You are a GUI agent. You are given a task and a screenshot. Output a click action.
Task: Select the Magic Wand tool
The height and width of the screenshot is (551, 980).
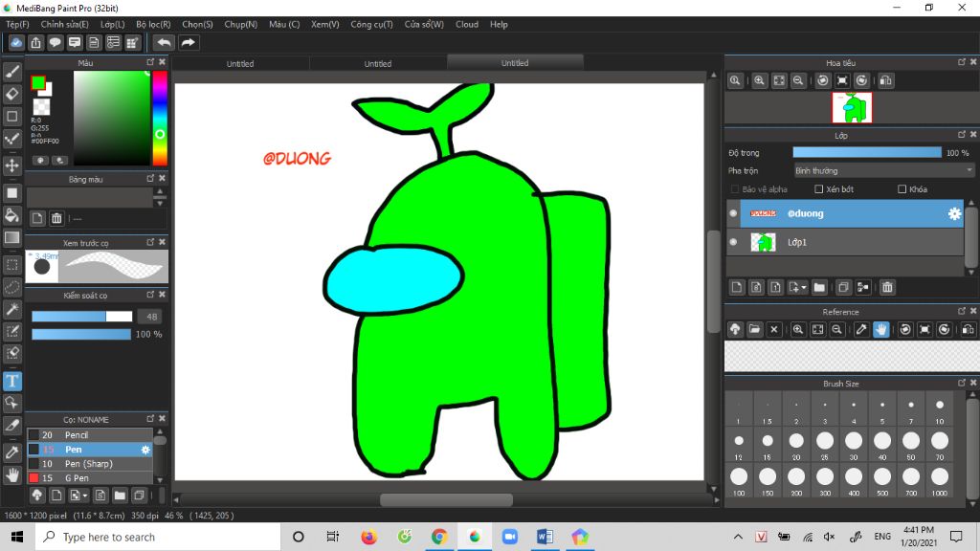pos(11,309)
